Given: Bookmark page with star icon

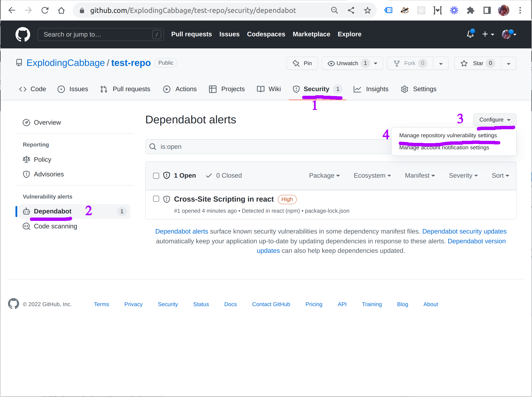Looking at the screenshot, I should coord(367,10).
